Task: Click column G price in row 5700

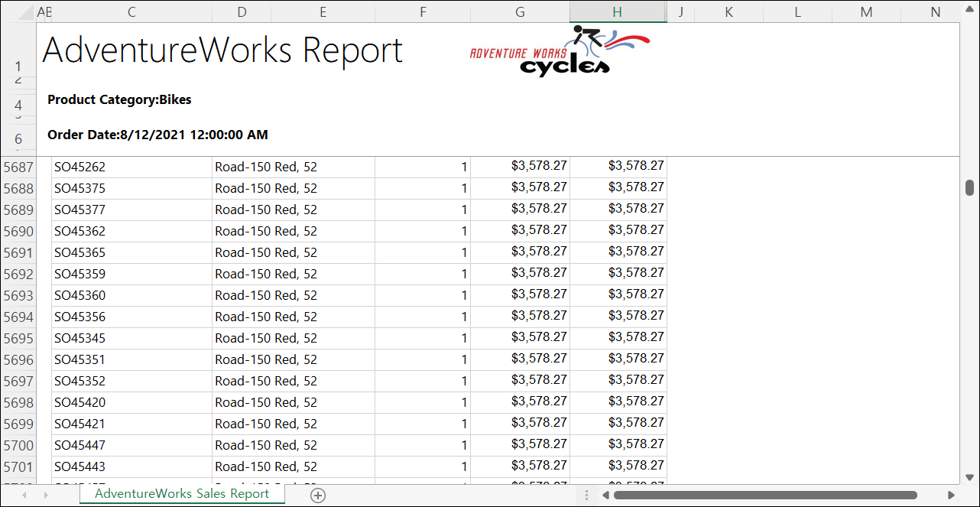Action: pyautogui.click(x=520, y=445)
